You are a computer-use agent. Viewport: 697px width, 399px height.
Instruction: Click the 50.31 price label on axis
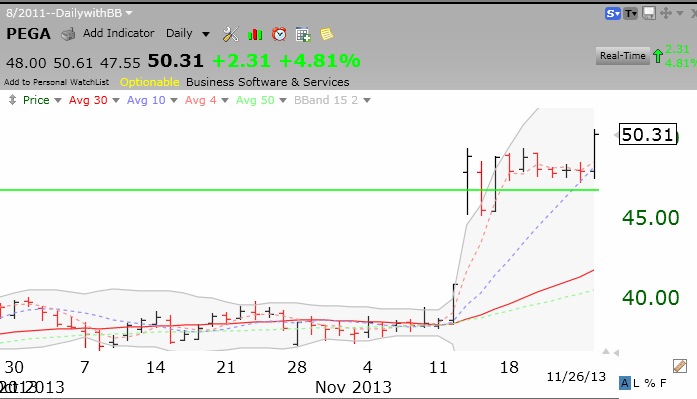[x=648, y=134]
